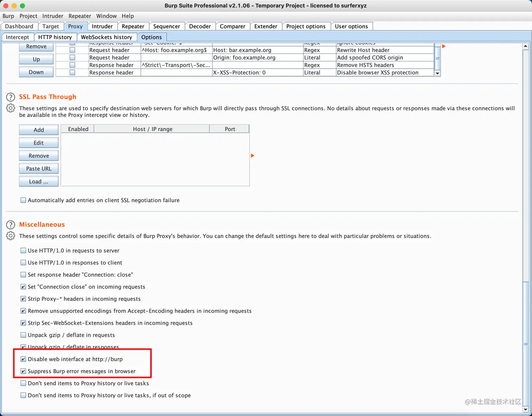Open the Repeater menu

80,16
